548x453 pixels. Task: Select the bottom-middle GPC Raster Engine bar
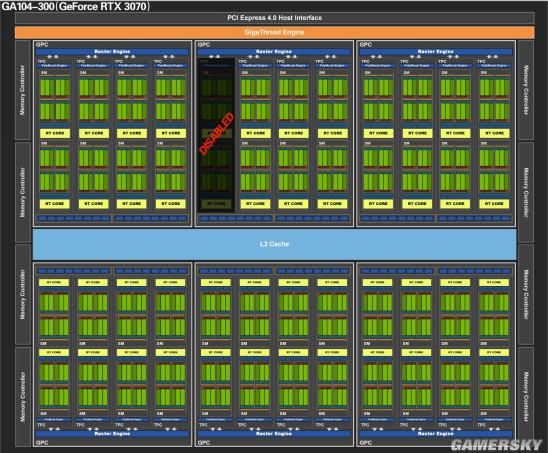pos(274,434)
